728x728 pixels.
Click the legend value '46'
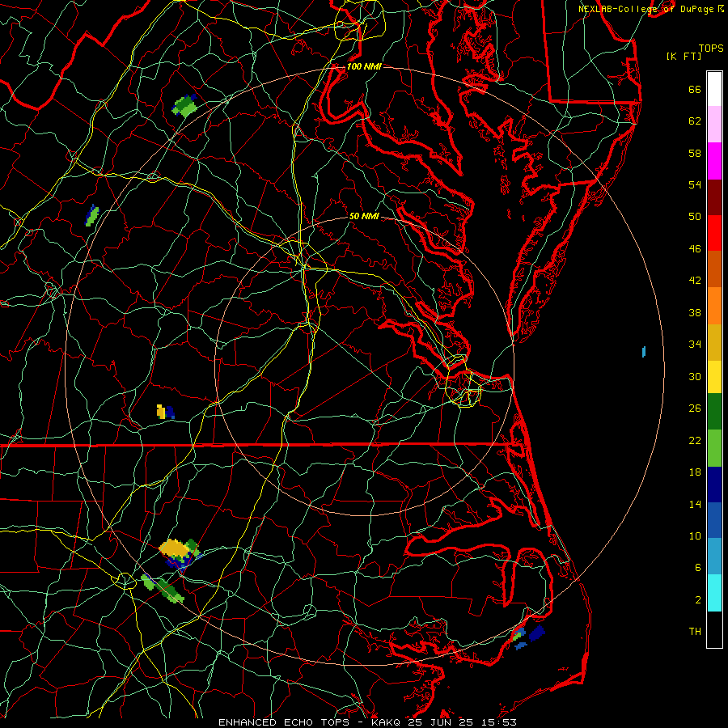695,249
